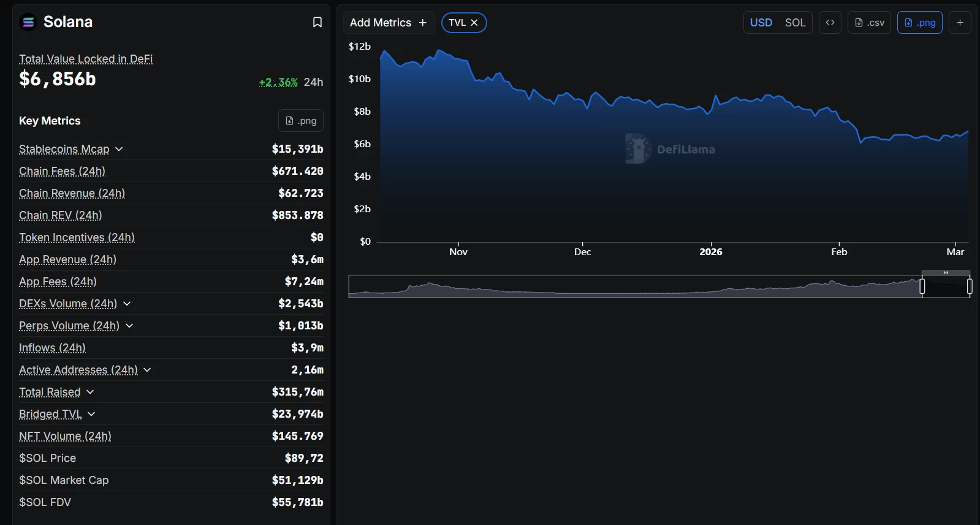Remove the TVL metric chip
The image size is (980, 525).
click(x=474, y=23)
